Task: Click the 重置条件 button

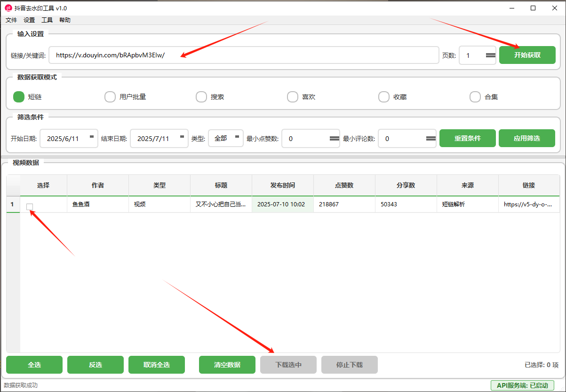Action: 468,138
